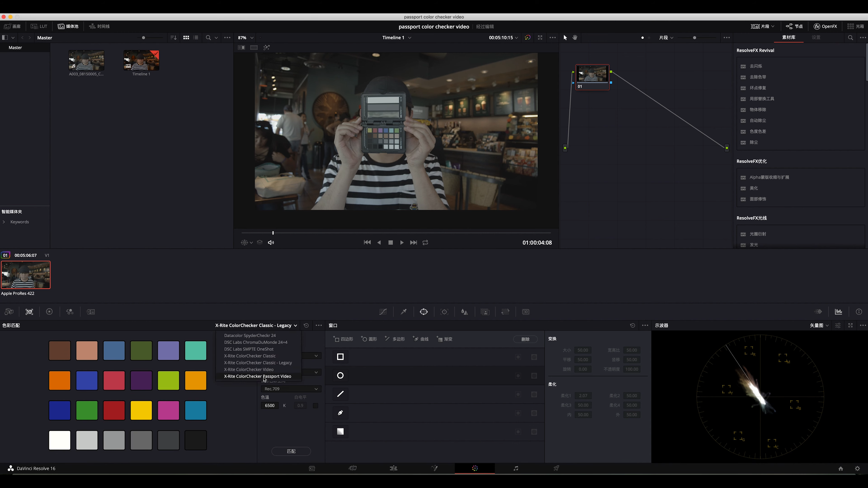Toggle the scopes panel icon
The width and height of the screenshot is (868, 488).
tap(838, 312)
